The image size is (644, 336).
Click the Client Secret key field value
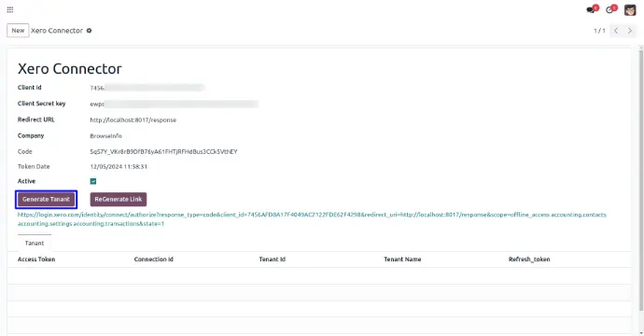click(x=175, y=104)
